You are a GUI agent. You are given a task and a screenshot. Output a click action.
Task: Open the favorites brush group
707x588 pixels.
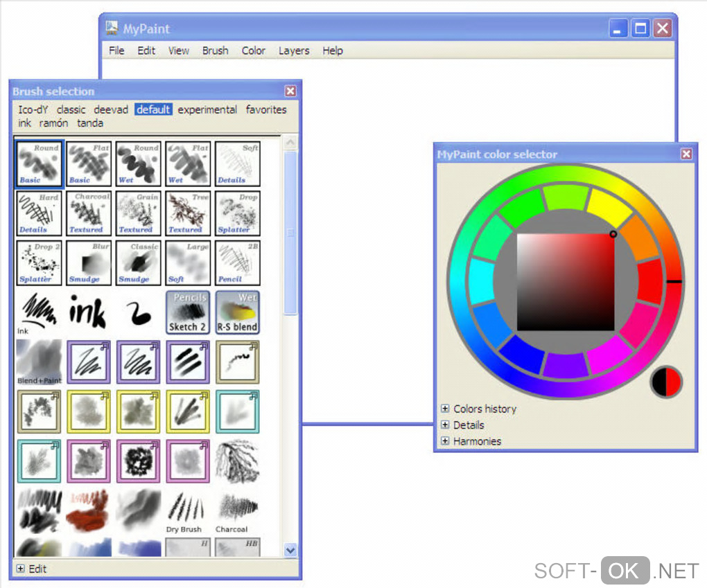click(266, 109)
